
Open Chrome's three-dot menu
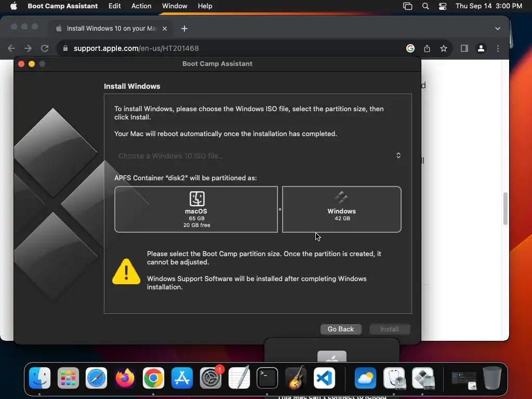[x=498, y=48]
